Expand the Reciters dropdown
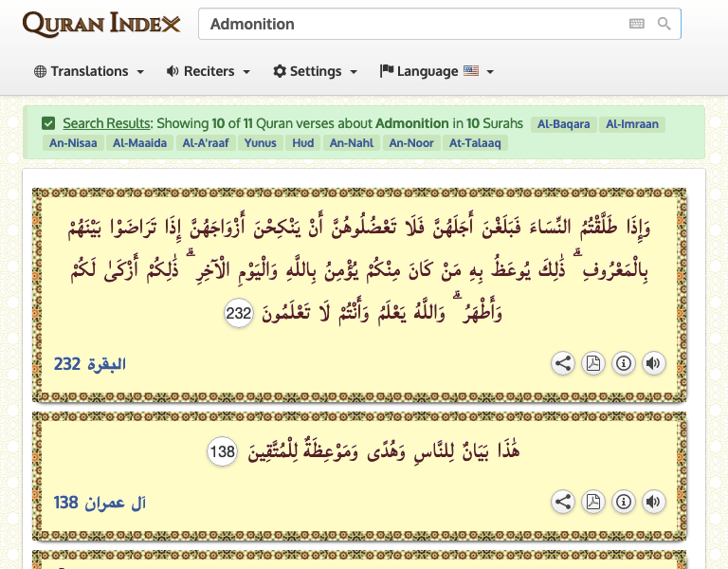The height and width of the screenshot is (569, 728). (x=209, y=71)
